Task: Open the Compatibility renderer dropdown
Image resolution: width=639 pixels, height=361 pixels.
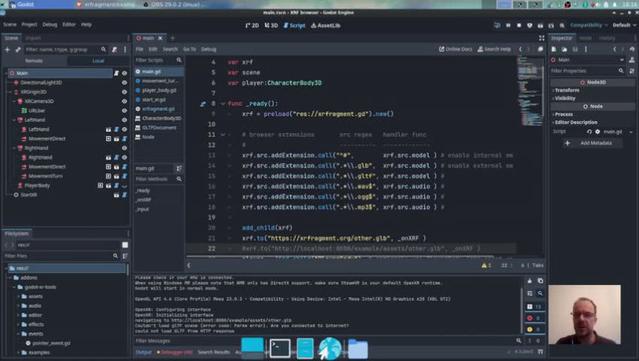Action: pos(589,25)
